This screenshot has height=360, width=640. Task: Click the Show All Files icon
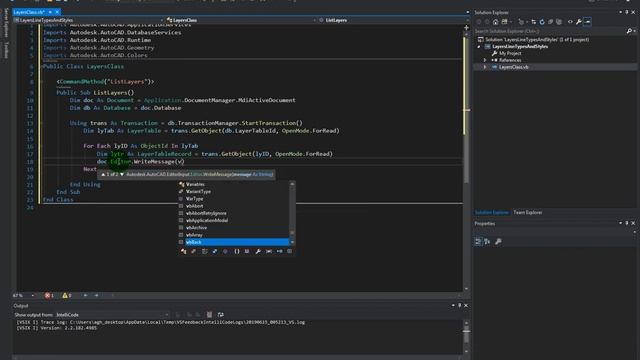pyautogui.click(x=559, y=22)
